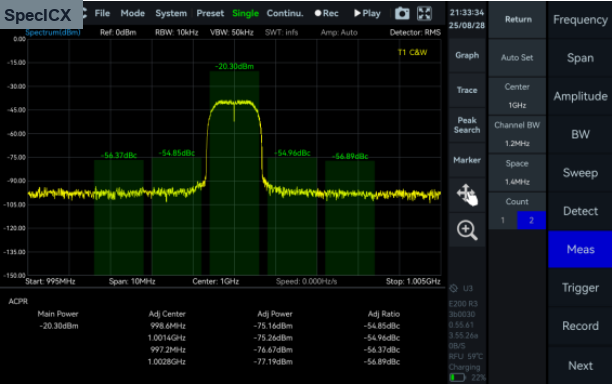This screenshot has width=612, height=384.
Task: Click the Stop: 1.005GHz readout
Action: (x=413, y=281)
